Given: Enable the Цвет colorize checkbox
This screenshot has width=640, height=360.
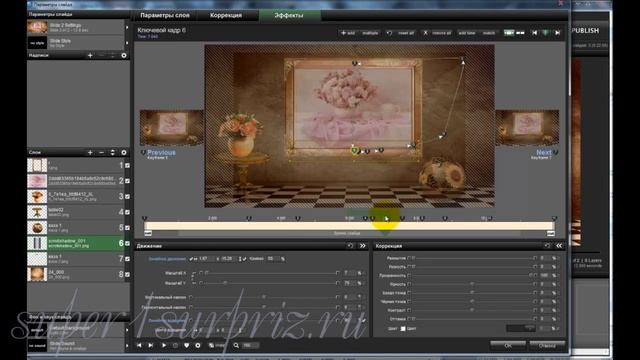Looking at the screenshot, I should coord(403,328).
